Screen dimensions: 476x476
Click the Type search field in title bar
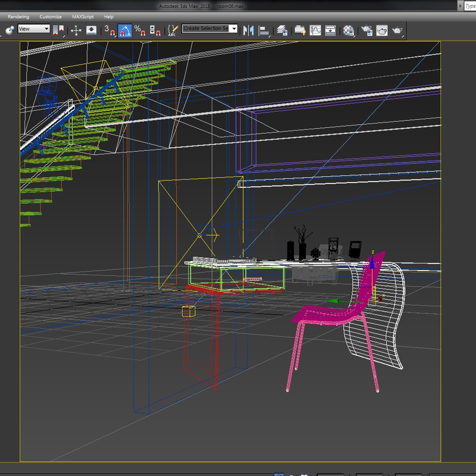tap(470, 6)
